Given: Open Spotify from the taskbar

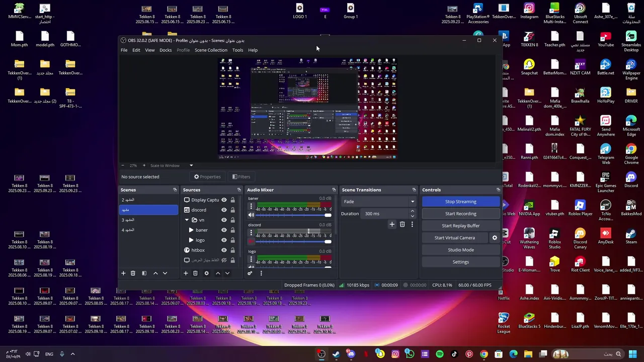Looking at the screenshot, I should click(440, 354).
